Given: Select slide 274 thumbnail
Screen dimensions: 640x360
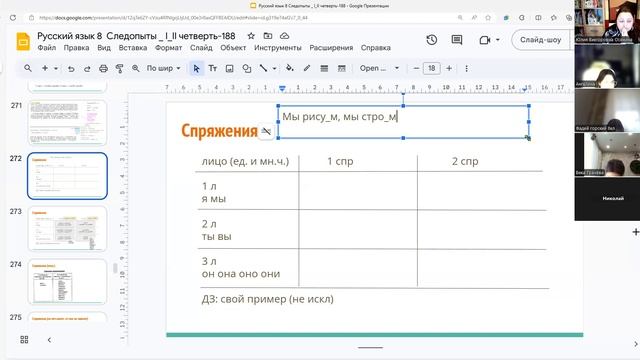Looking at the screenshot, I should click(67, 282).
